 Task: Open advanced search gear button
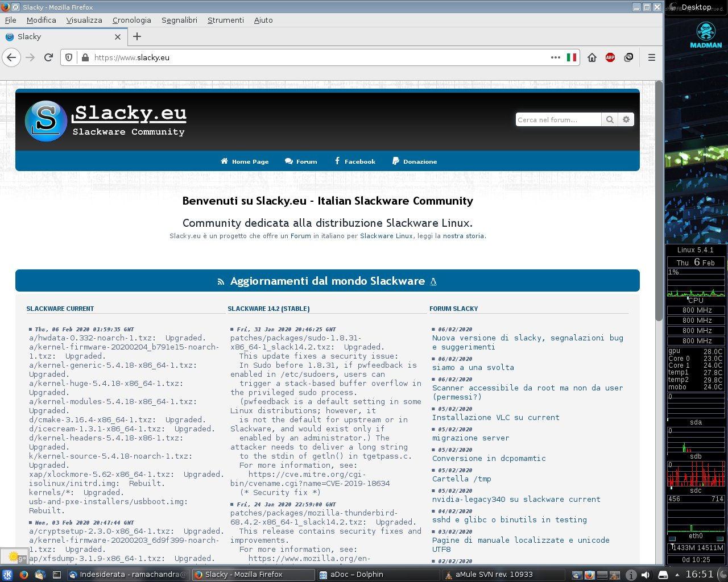click(626, 119)
